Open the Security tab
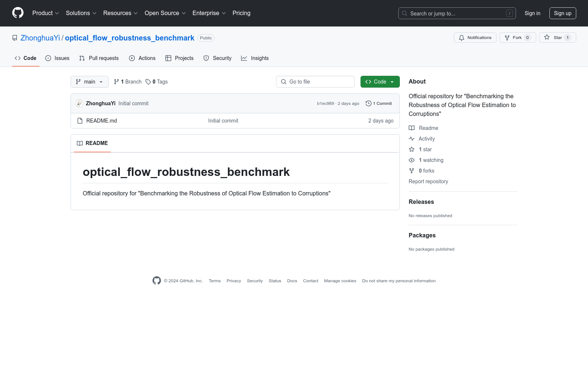This screenshot has height=368, width=588. pyautogui.click(x=218, y=58)
